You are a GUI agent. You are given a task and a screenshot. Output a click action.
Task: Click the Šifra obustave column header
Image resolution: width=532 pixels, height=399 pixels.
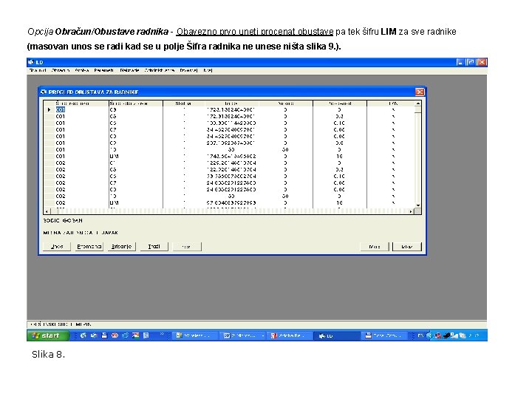pos(136,103)
